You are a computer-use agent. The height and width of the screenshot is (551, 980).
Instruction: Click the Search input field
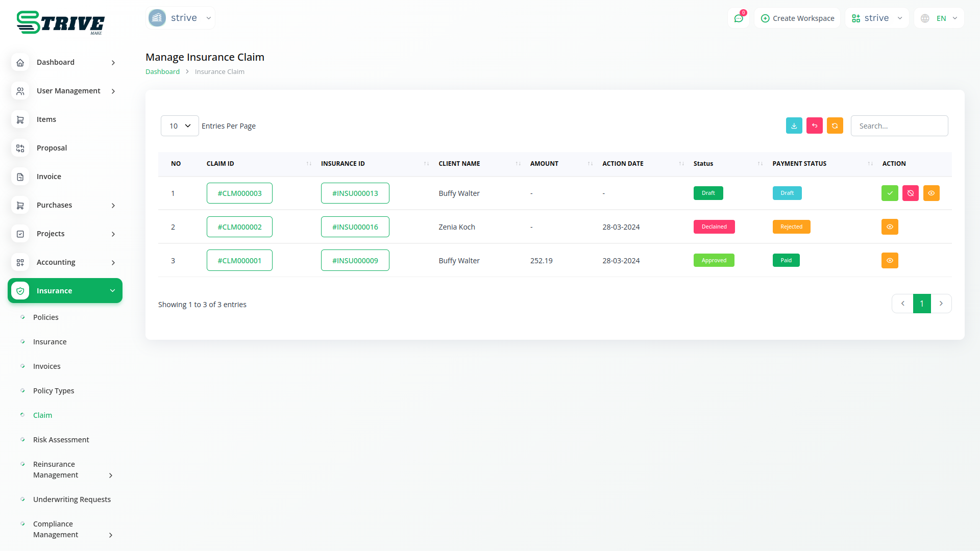coord(899,126)
